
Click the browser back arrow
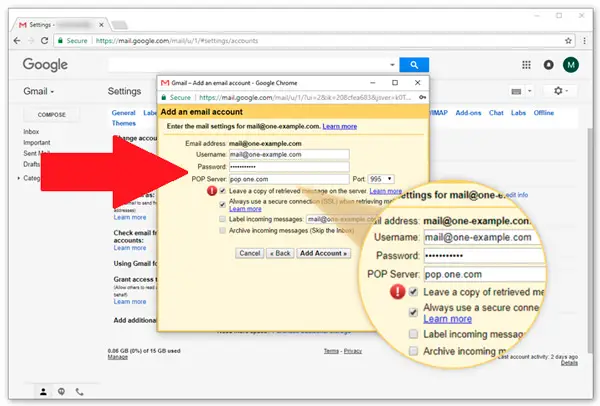17,41
